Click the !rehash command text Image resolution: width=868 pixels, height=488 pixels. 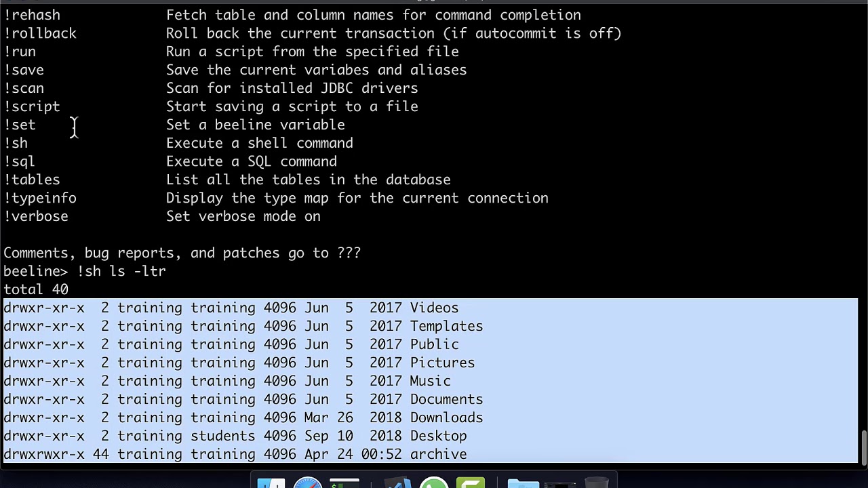pyautogui.click(x=32, y=15)
